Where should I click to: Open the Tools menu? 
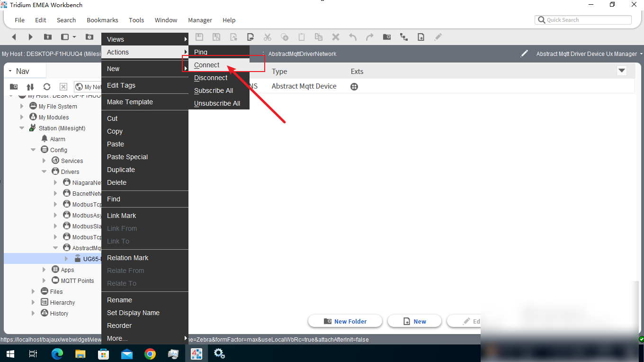tap(136, 20)
